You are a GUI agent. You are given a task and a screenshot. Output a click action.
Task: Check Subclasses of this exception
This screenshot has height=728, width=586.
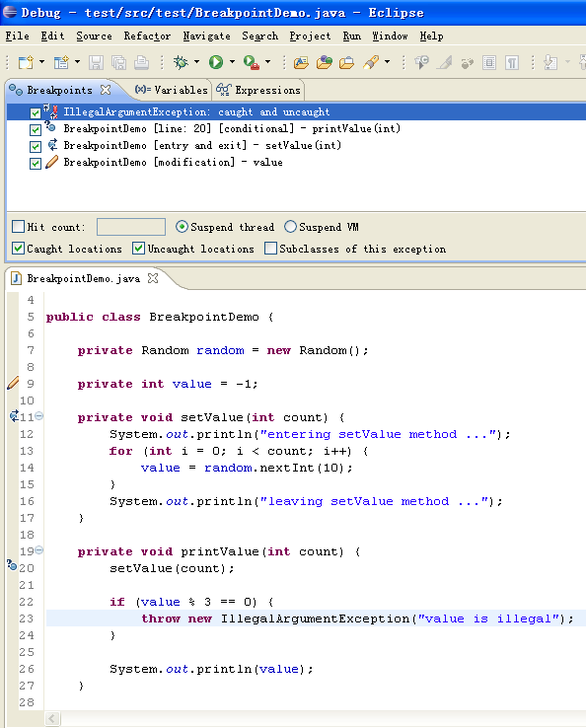coord(270,249)
